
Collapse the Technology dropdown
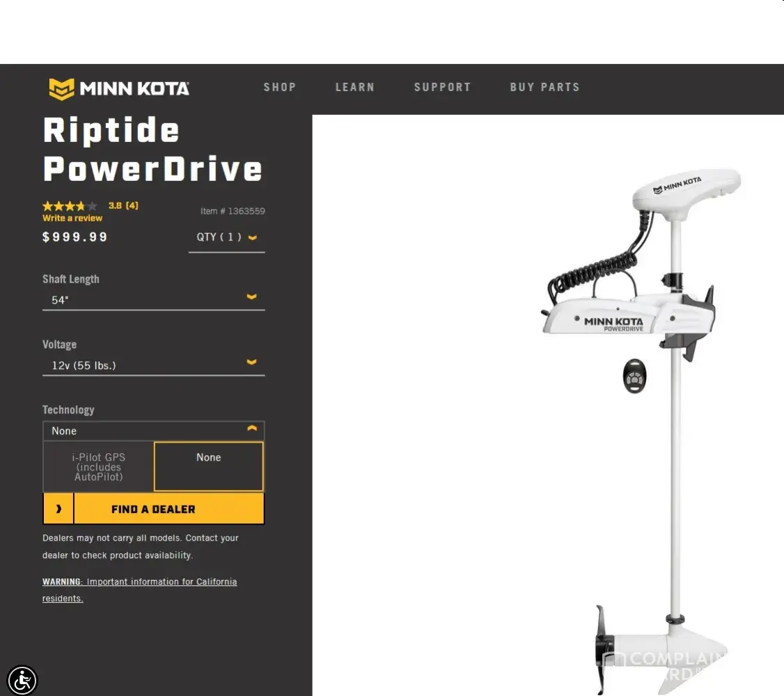click(x=153, y=431)
